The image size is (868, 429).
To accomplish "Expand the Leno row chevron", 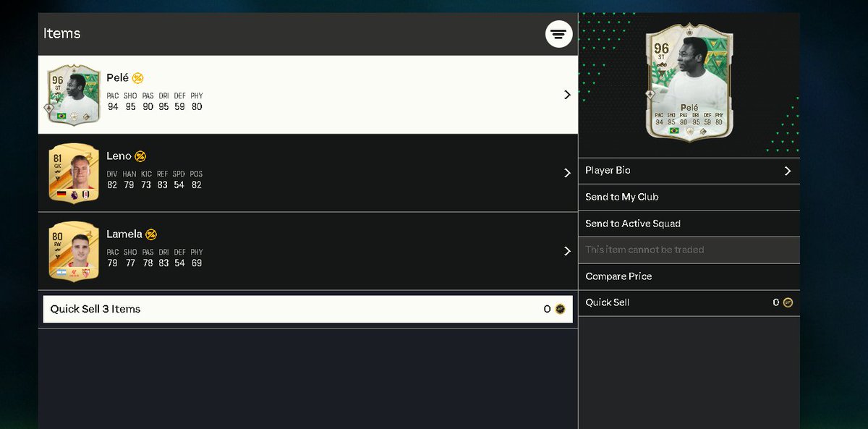I will (x=567, y=173).
